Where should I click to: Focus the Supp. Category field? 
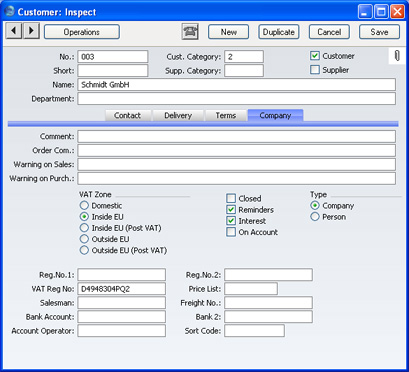point(244,71)
